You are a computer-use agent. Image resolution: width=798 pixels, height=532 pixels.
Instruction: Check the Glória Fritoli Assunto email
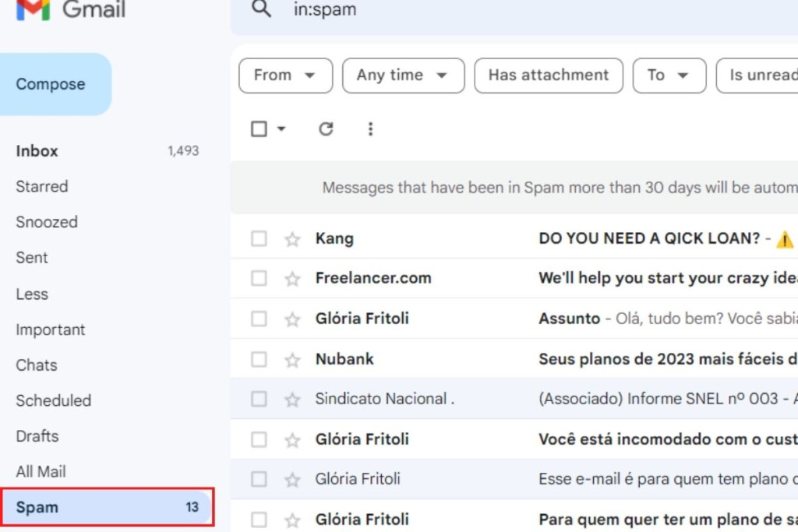(259, 319)
